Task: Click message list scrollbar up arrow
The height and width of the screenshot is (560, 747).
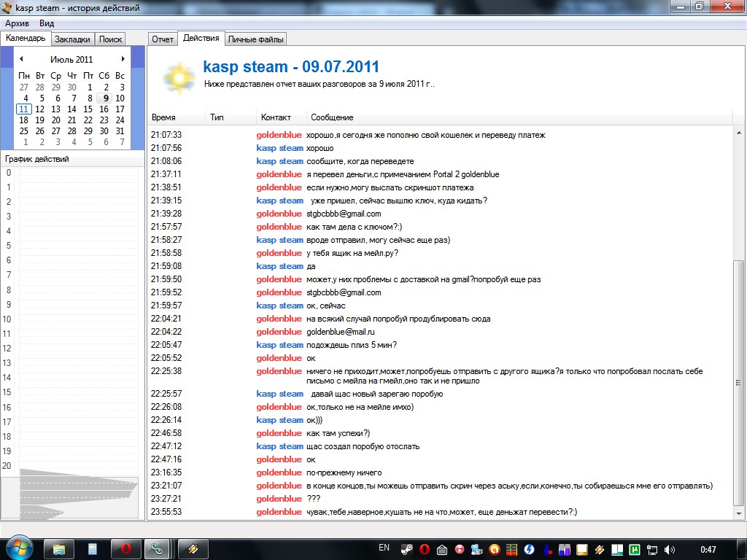Action: [738, 133]
